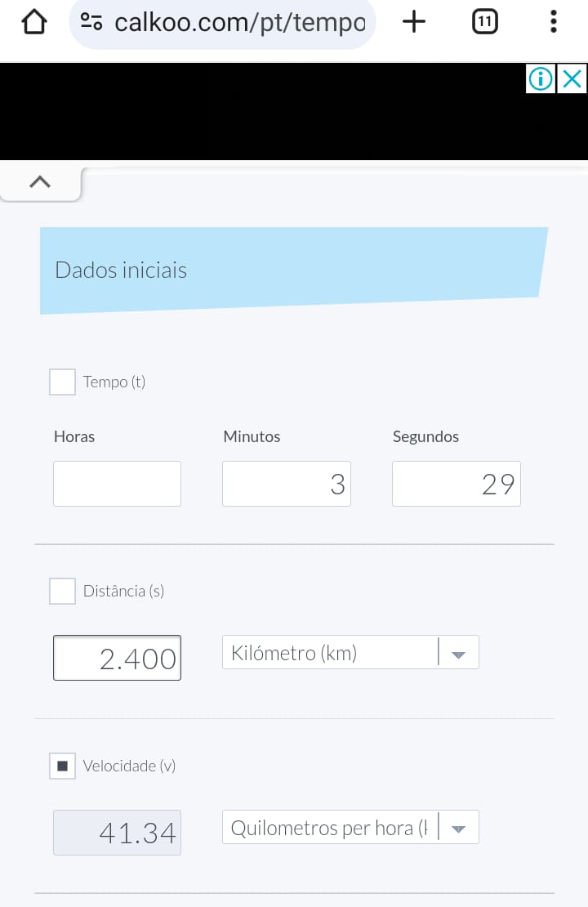Click the velocity result field 41.34
588x907 pixels.
[x=117, y=833]
